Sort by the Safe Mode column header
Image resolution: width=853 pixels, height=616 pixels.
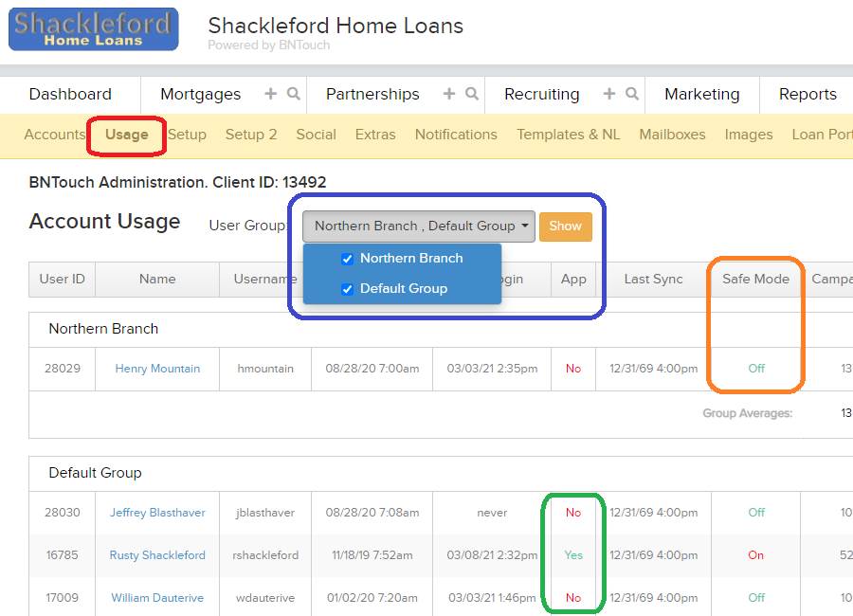pos(756,280)
